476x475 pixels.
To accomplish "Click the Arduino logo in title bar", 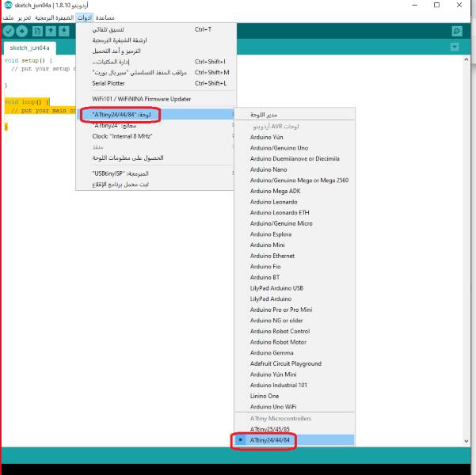I will [8, 6].
